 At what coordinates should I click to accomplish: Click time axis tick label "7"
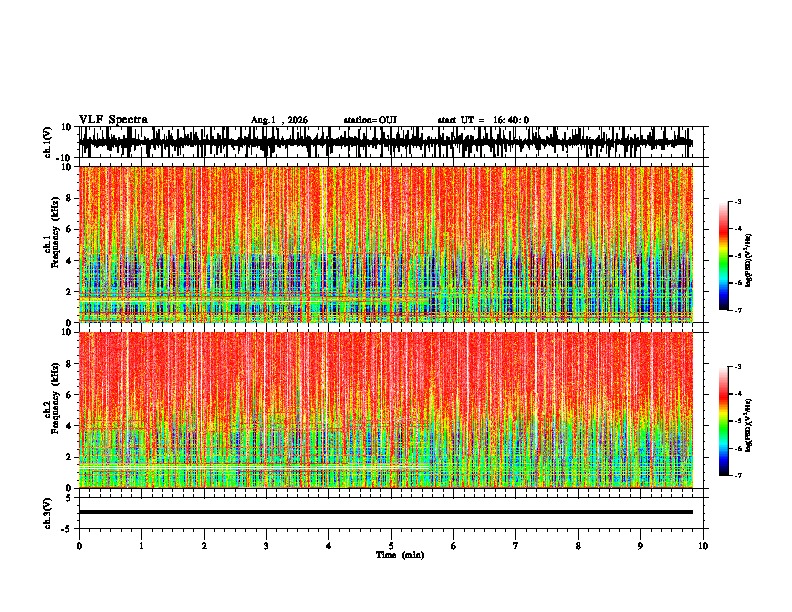point(516,546)
